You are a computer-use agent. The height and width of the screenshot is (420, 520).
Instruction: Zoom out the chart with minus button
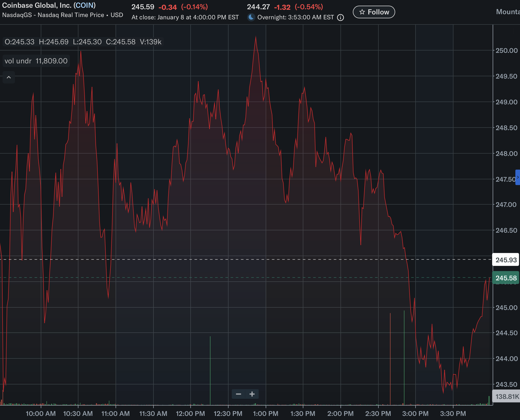pos(239,394)
